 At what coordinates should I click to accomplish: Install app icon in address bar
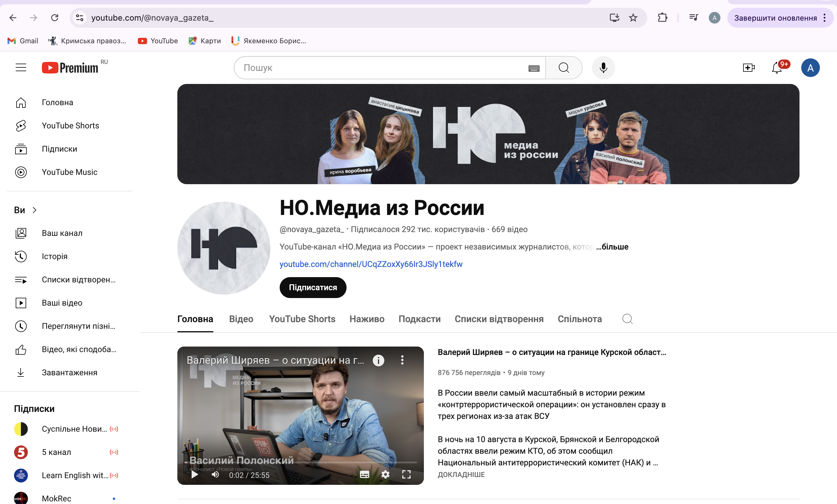(x=615, y=18)
